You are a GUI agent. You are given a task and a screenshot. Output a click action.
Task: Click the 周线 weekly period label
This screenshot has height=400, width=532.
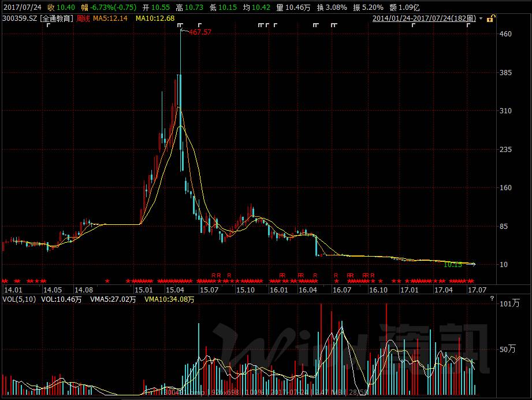point(83,18)
